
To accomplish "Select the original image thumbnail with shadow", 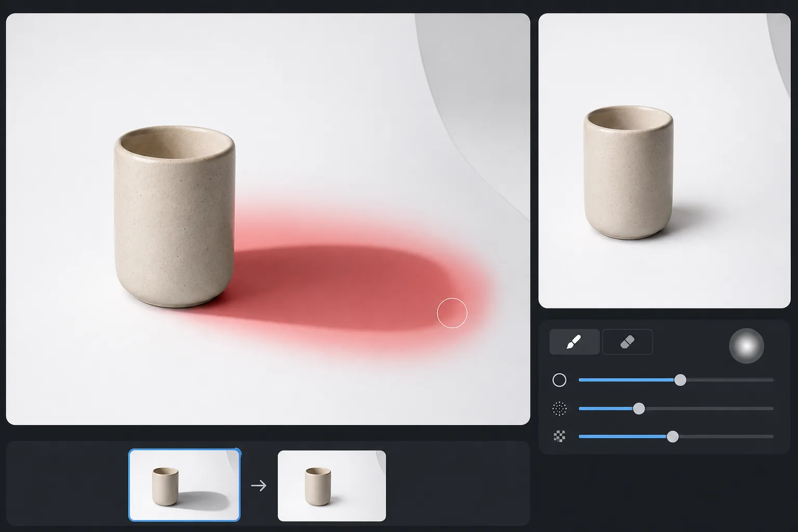I will 184,485.
